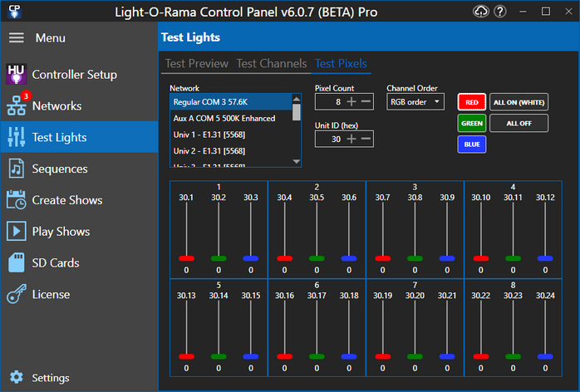The width and height of the screenshot is (580, 392).
Task: Click red slider handle for channel 30.4
Action: 284,258
